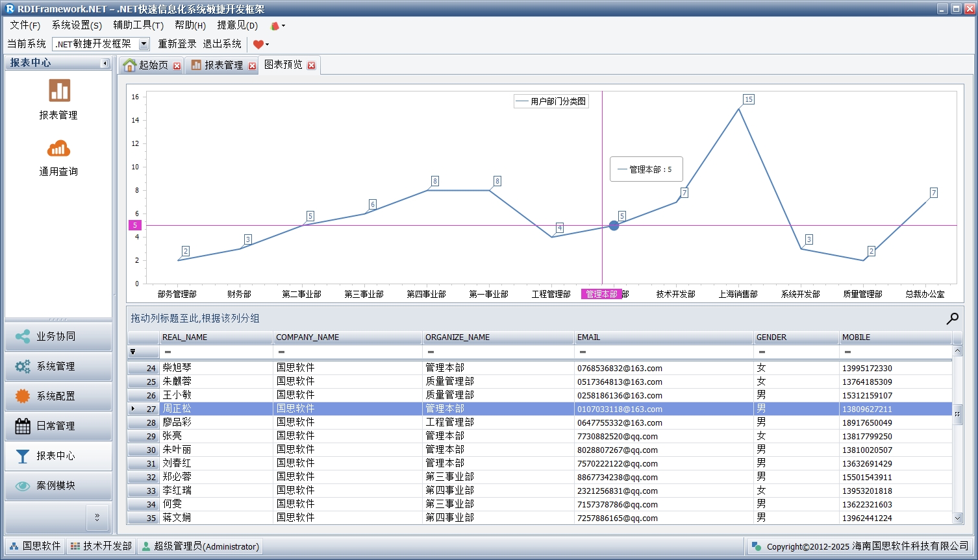The height and width of the screenshot is (560, 978).
Task: Switch to the 起始页 tab
Action: tap(151, 64)
